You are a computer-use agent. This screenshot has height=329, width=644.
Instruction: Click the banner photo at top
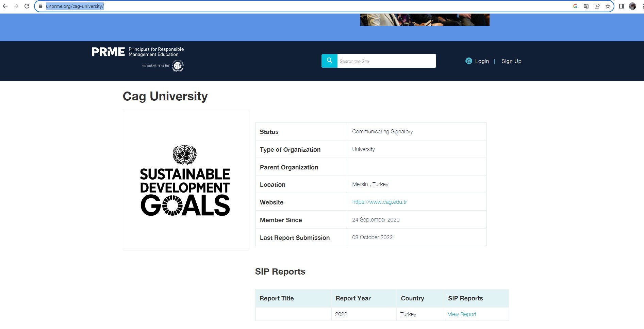click(x=425, y=20)
